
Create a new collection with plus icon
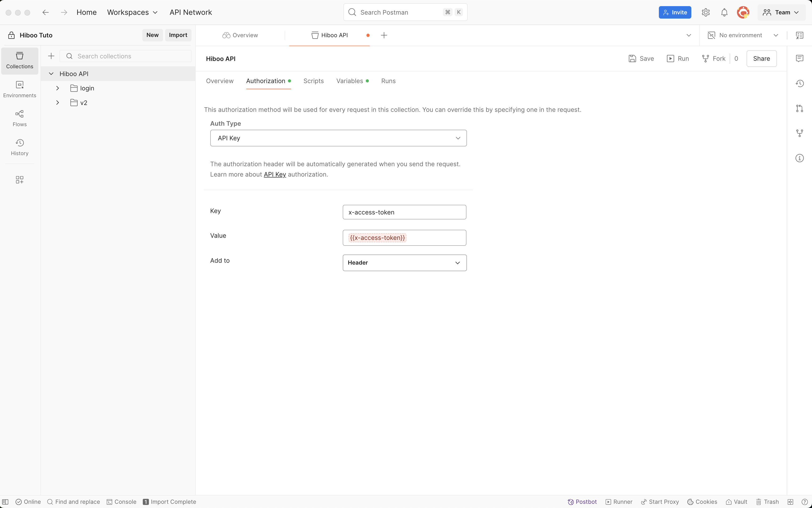pyautogui.click(x=51, y=56)
